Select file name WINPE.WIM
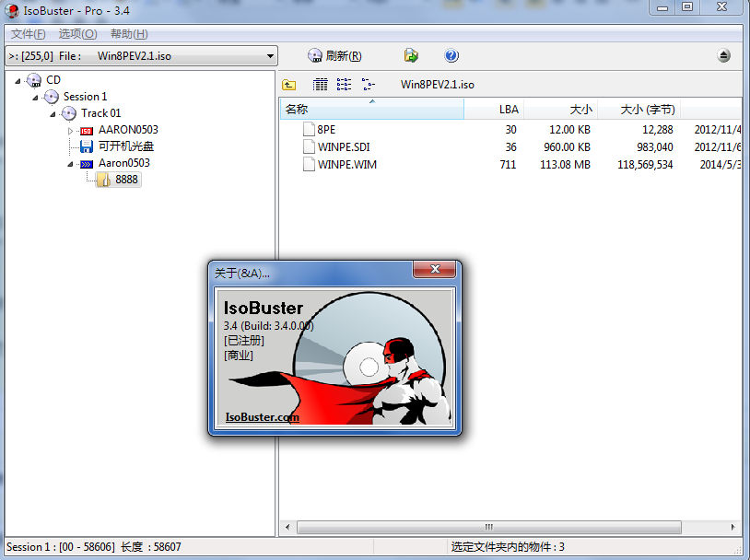 (347, 165)
